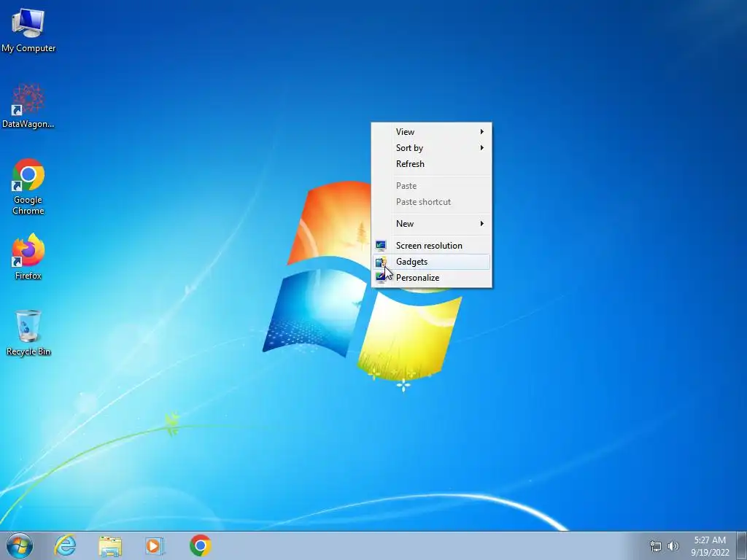
Task: Open Chrome from the taskbar
Action: pyautogui.click(x=200, y=545)
